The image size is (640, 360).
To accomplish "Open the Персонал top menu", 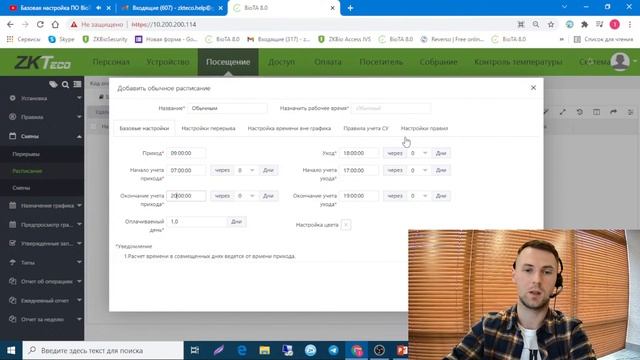I will point(111,62).
